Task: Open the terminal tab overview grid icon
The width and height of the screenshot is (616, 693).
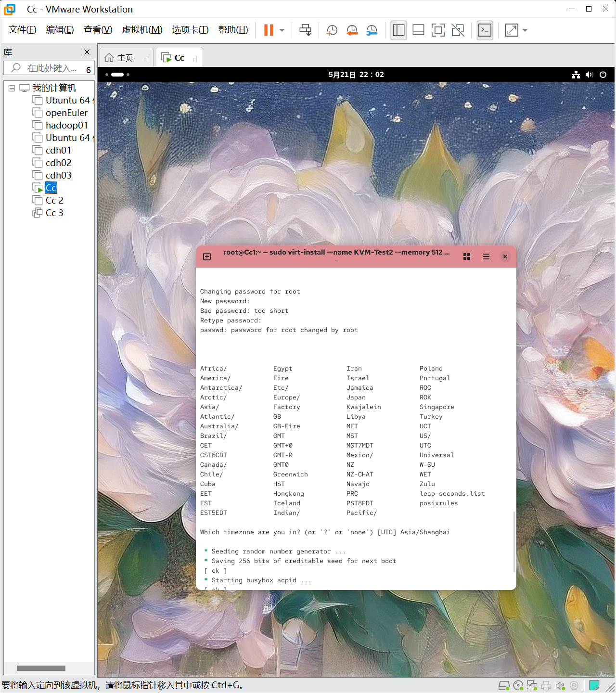Action: pyautogui.click(x=466, y=257)
